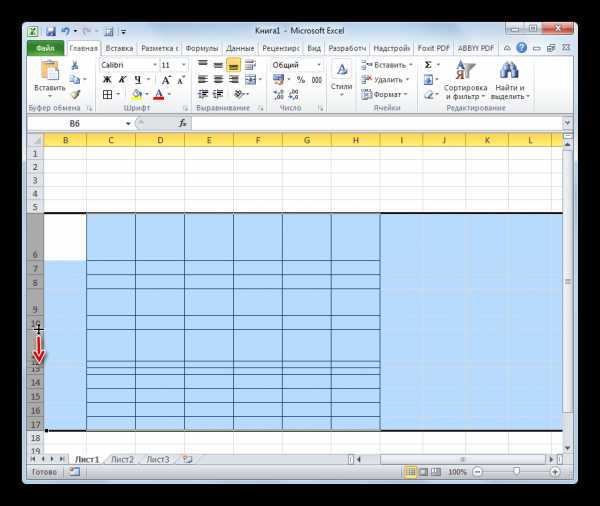This screenshot has width=600, height=506.
Task: Switch to Page Layout view
Action: point(423,472)
